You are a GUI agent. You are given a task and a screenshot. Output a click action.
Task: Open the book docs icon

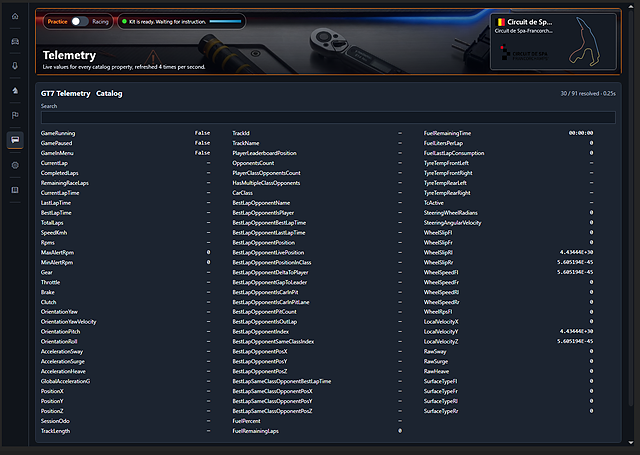tap(15, 190)
